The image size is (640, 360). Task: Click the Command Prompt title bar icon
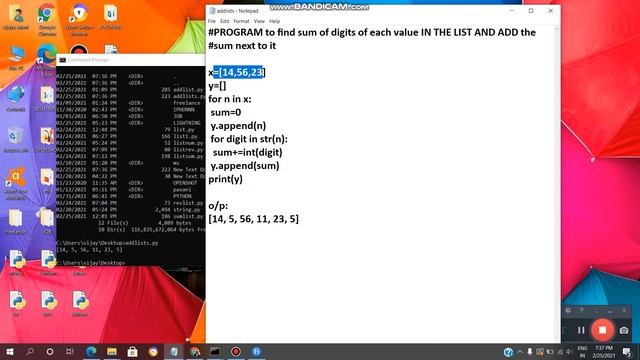[x=62, y=60]
